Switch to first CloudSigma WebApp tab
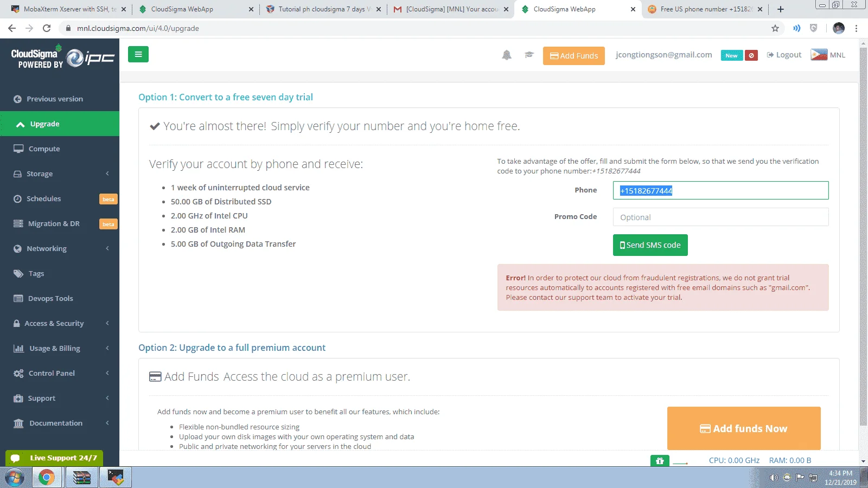Screen dimensions: 868x488 tap(195, 9)
